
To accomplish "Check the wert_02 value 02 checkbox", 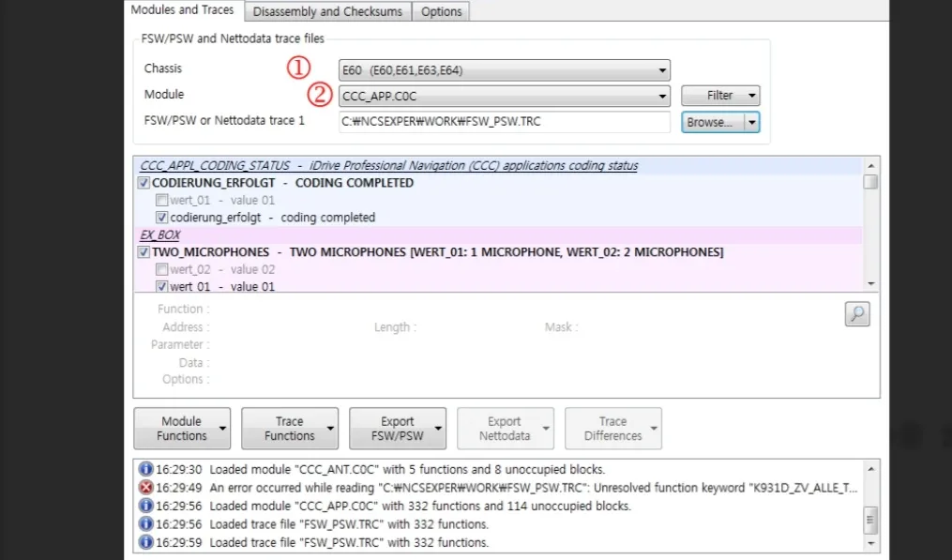I will pos(162,270).
